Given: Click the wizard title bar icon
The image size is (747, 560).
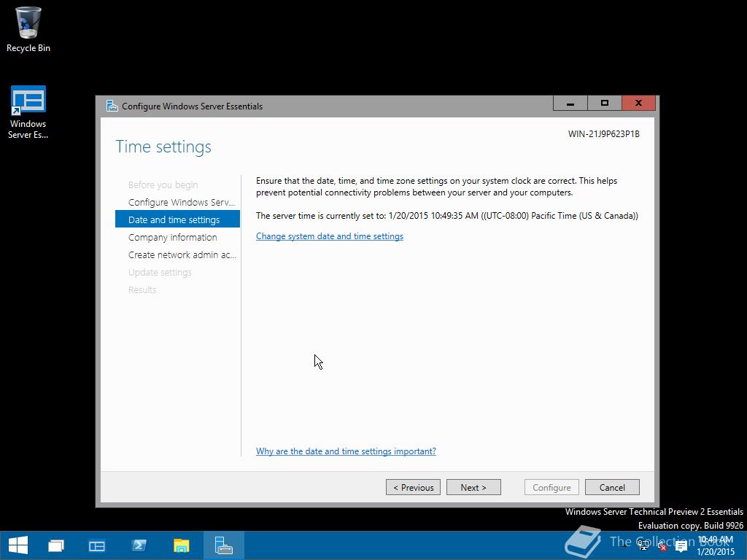Looking at the screenshot, I should click(x=112, y=106).
